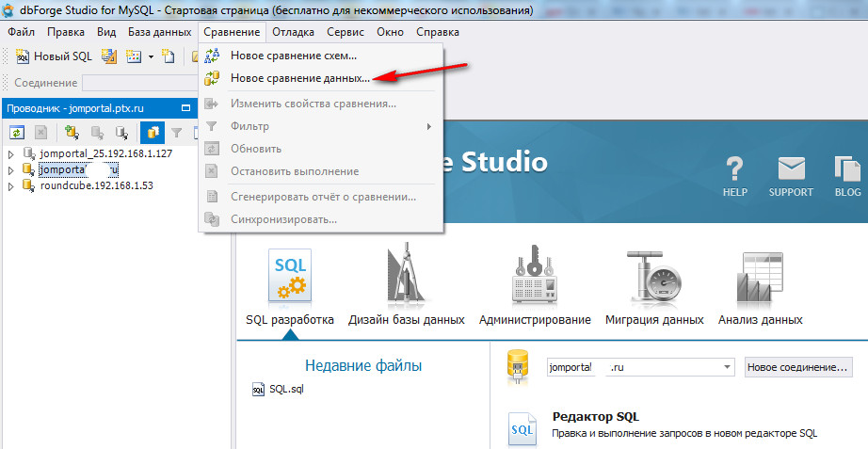Image resolution: width=868 pixels, height=449 pixels.
Task: Switch to the Миграция данных tab
Action: point(654,286)
